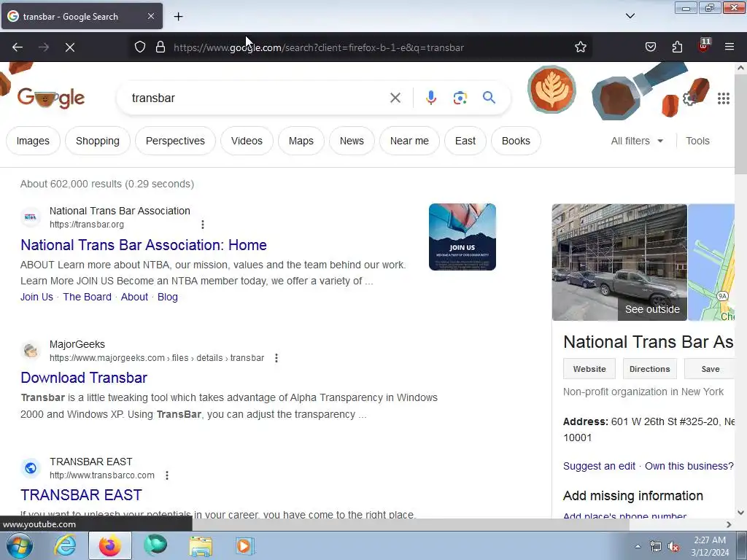This screenshot has width=747, height=560.
Task: Select the East filter chip
Action: click(465, 141)
